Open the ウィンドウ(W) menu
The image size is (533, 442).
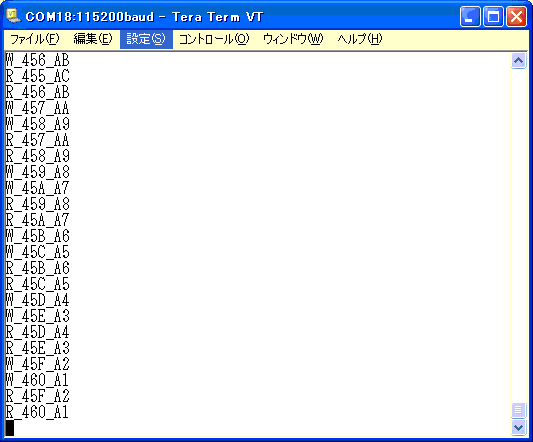click(x=293, y=39)
